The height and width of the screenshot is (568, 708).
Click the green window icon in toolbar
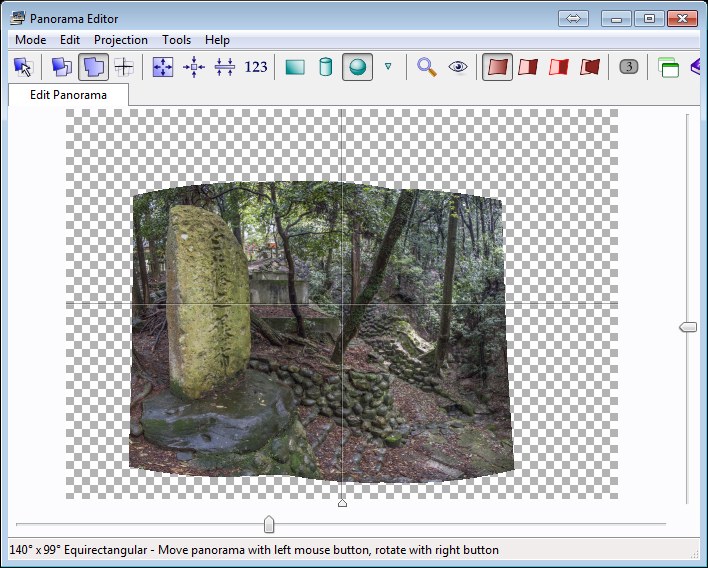coord(668,67)
